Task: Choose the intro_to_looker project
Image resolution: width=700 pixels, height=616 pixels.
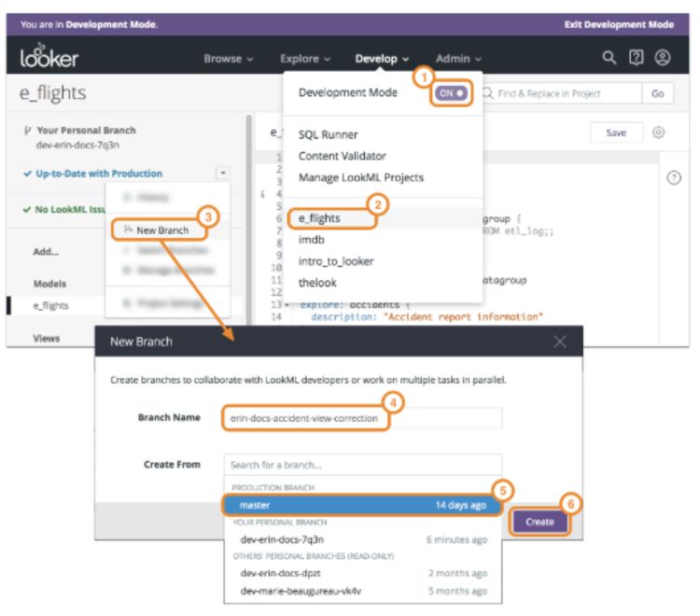Action: coord(336,261)
